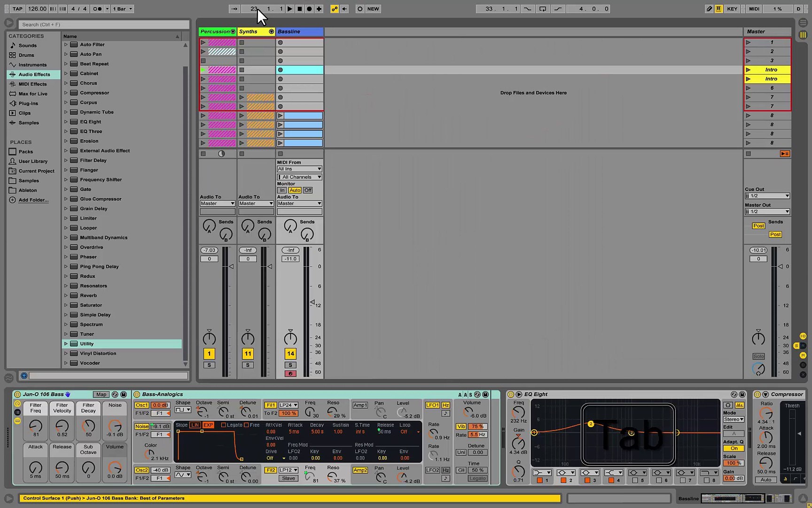This screenshot has width=812, height=508.
Task: Select Max for Live category
Action: [33, 94]
